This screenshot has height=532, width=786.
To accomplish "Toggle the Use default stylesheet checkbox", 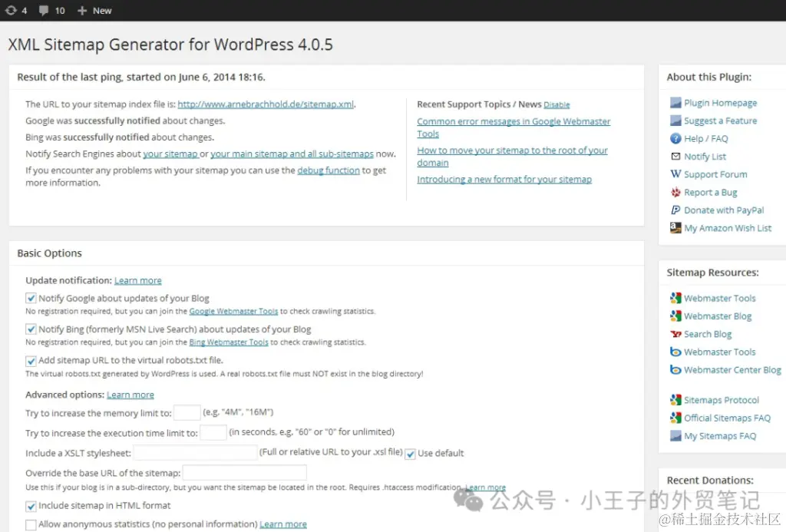I will (410, 454).
